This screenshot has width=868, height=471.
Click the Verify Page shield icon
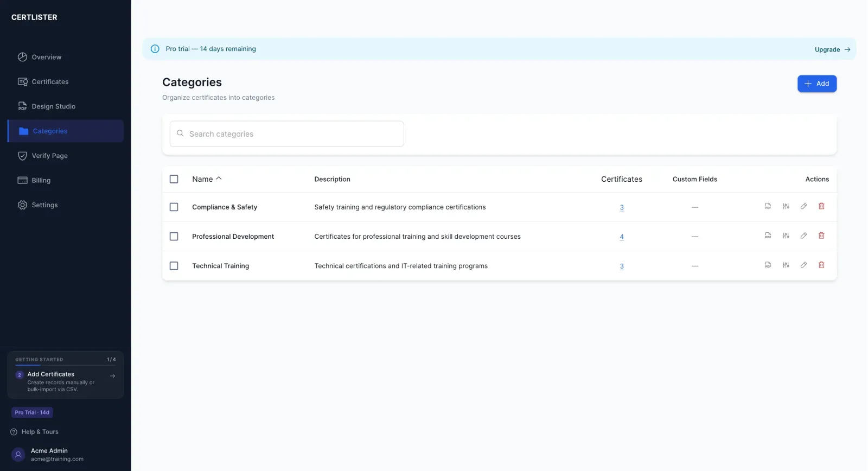tap(22, 156)
